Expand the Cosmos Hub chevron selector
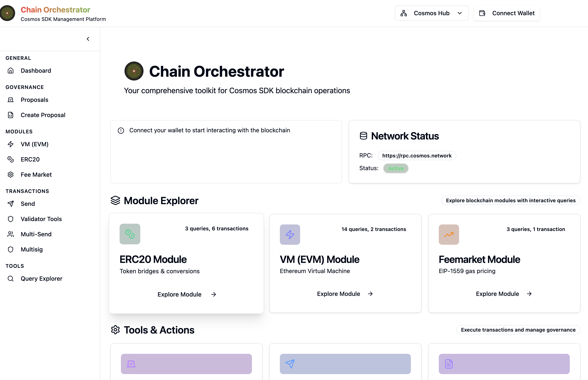This screenshot has width=588, height=380. coord(460,13)
